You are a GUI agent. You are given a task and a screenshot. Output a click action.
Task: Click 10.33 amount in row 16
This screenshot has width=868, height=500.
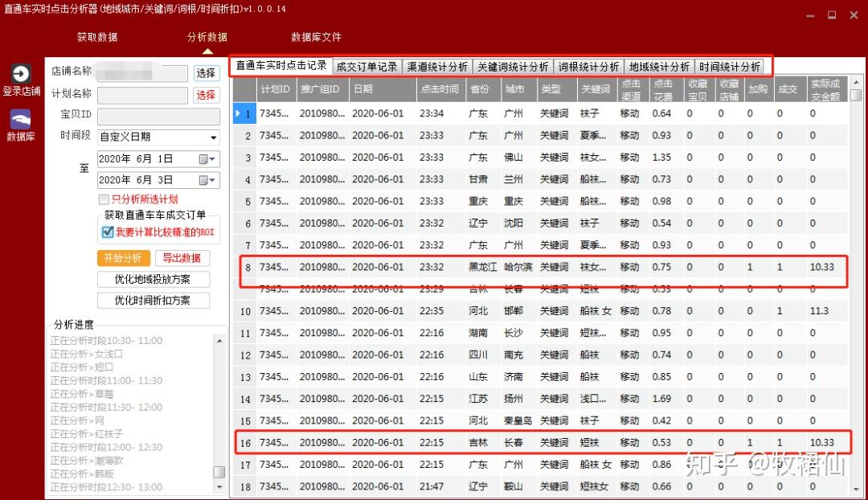tap(821, 442)
